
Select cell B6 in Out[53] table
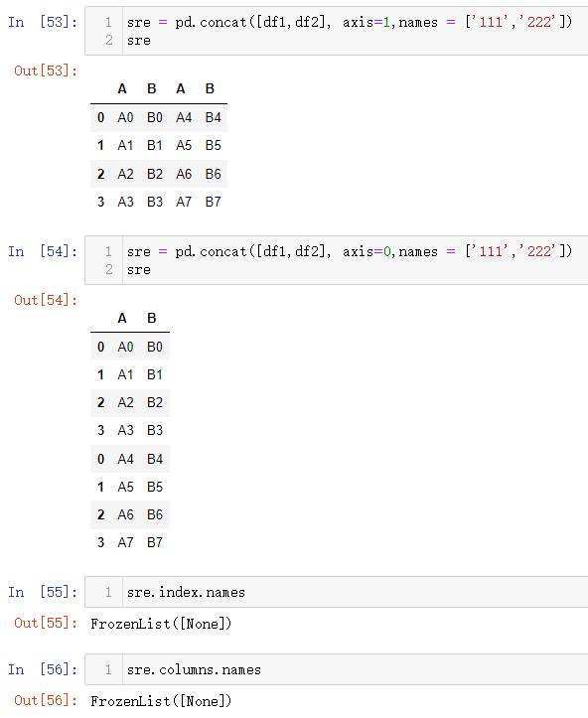tap(213, 174)
